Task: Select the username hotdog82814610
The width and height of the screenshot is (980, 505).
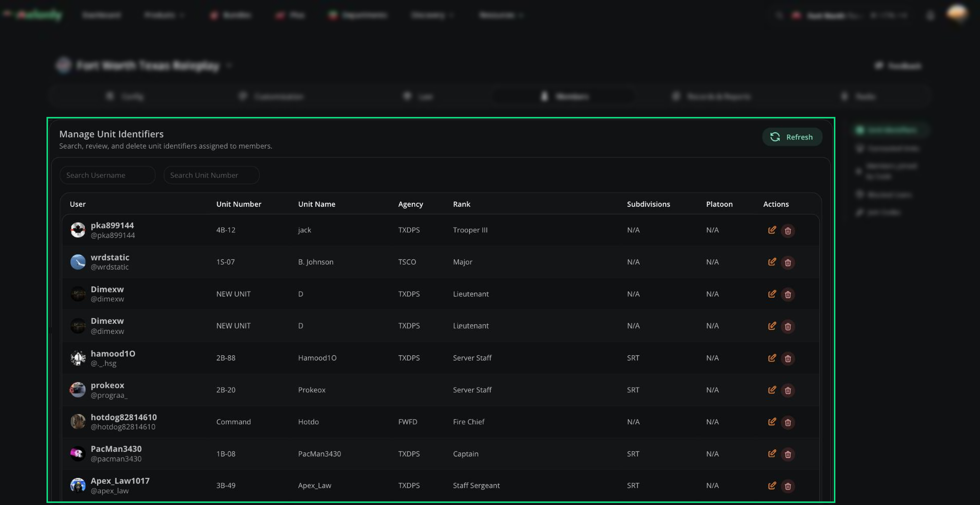Action: [124, 417]
